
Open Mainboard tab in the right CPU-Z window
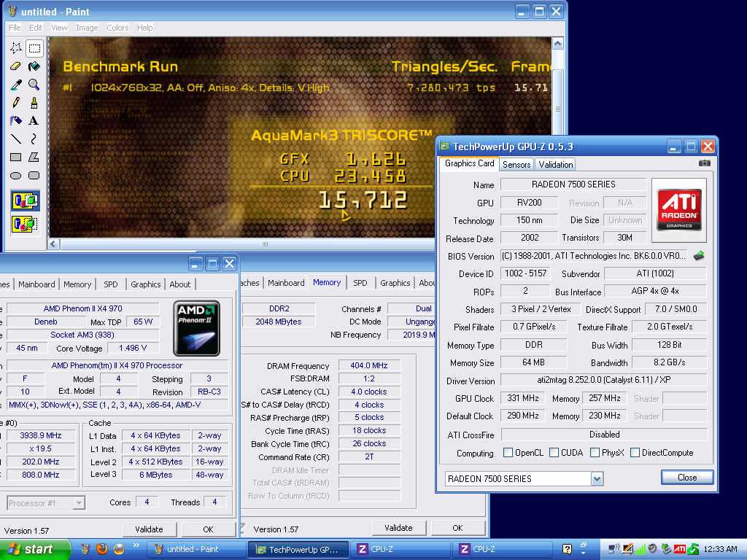(x=286, y=283)
